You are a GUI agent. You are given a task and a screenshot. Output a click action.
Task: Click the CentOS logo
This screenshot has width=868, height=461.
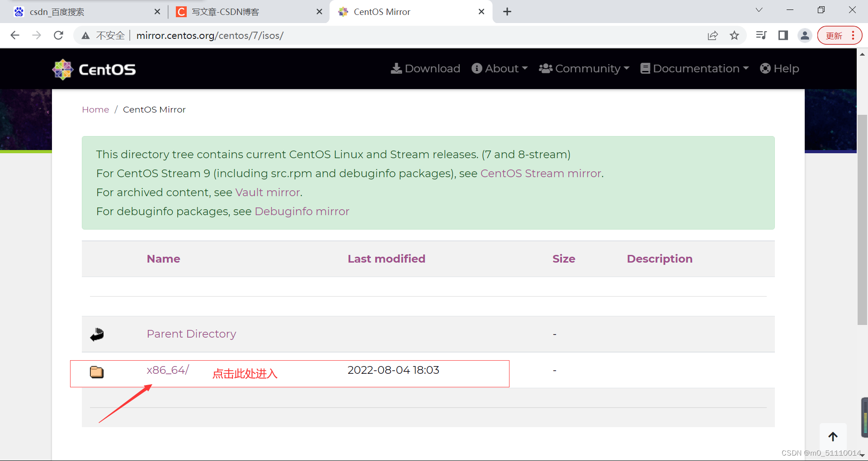pos(94,69)
